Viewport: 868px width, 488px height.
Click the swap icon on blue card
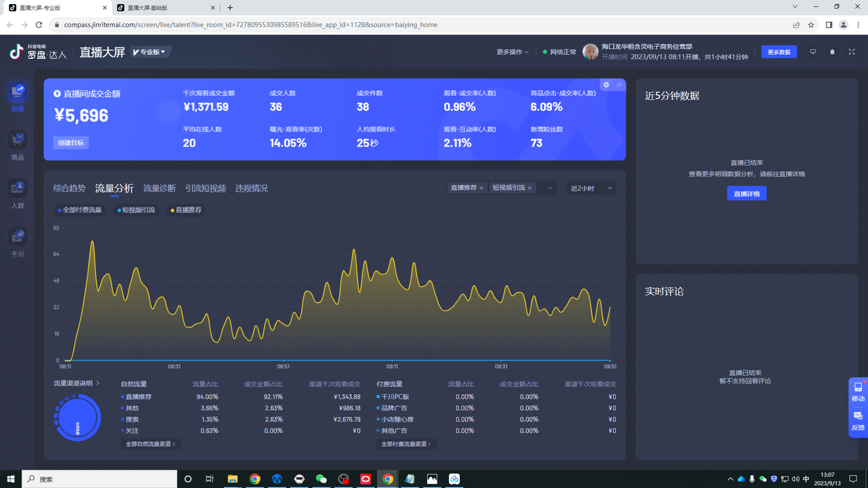[619, 85]
